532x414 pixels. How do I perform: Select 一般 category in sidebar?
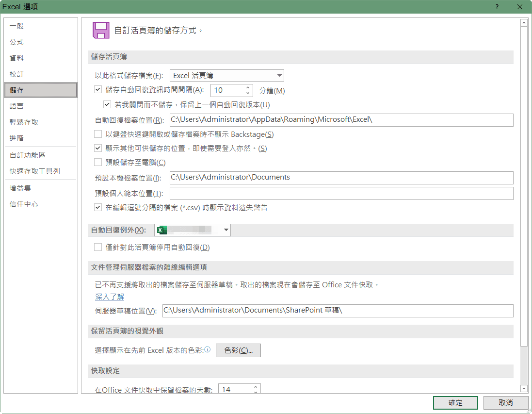click(40, 26)
